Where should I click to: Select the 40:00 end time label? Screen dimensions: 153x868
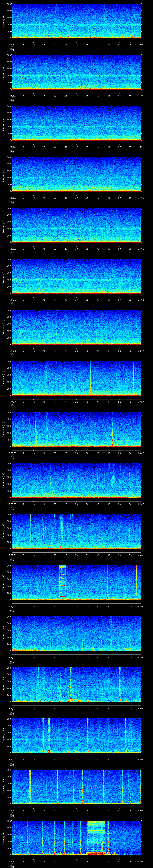[141, 555]
